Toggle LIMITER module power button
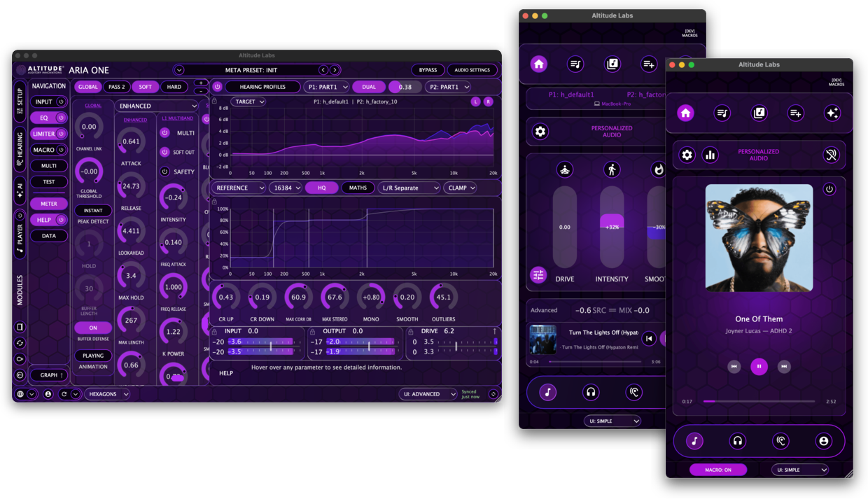 pyautogui.click(x=61, y=134)
